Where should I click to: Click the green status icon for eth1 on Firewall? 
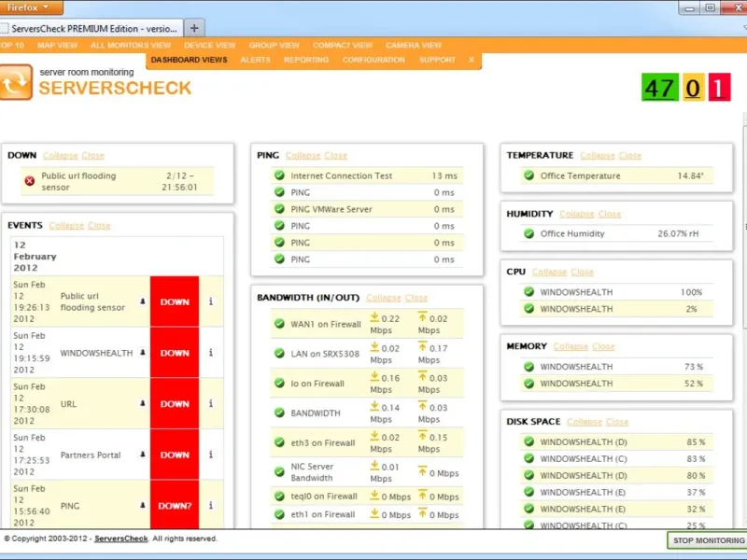tap(279, 514)
